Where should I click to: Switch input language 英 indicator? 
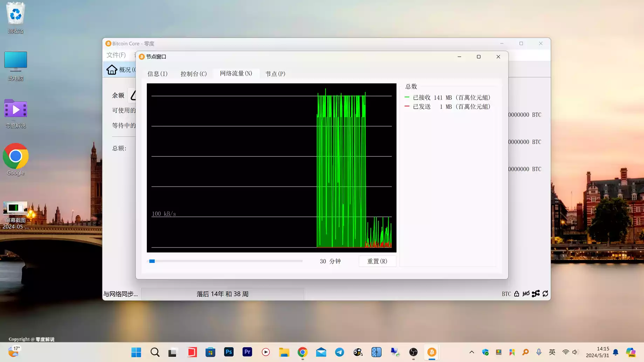coord(552,352)
